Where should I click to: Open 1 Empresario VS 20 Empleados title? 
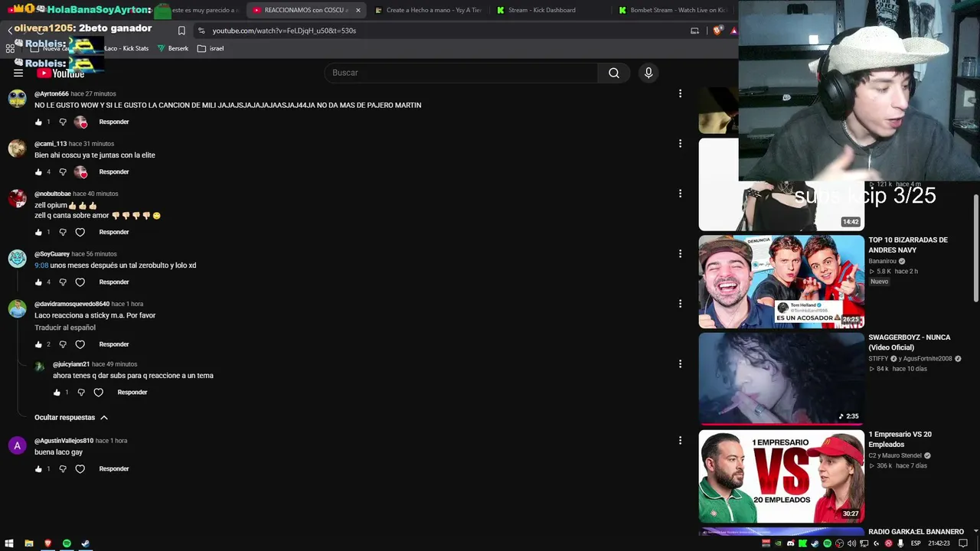[x=900, y=439]
